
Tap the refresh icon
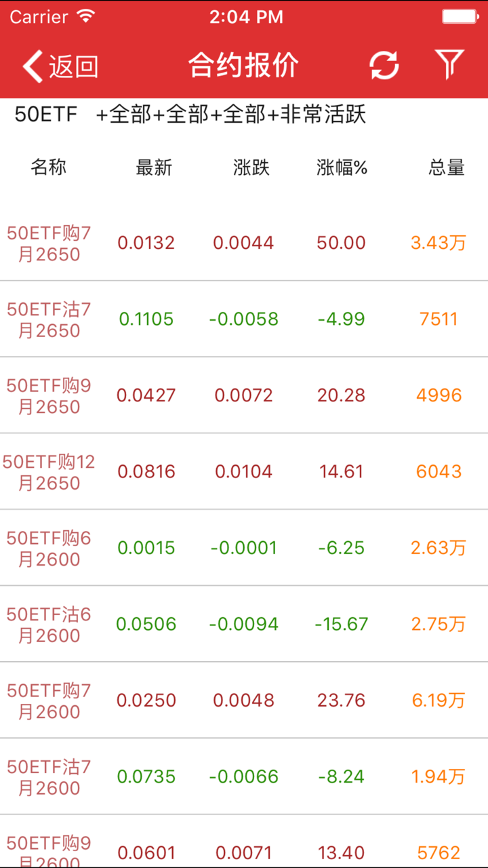tap(384, 66)
